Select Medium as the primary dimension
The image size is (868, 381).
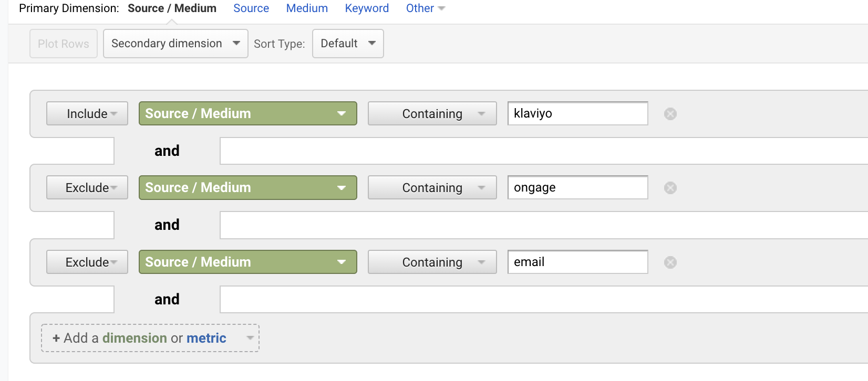(307, 8)
